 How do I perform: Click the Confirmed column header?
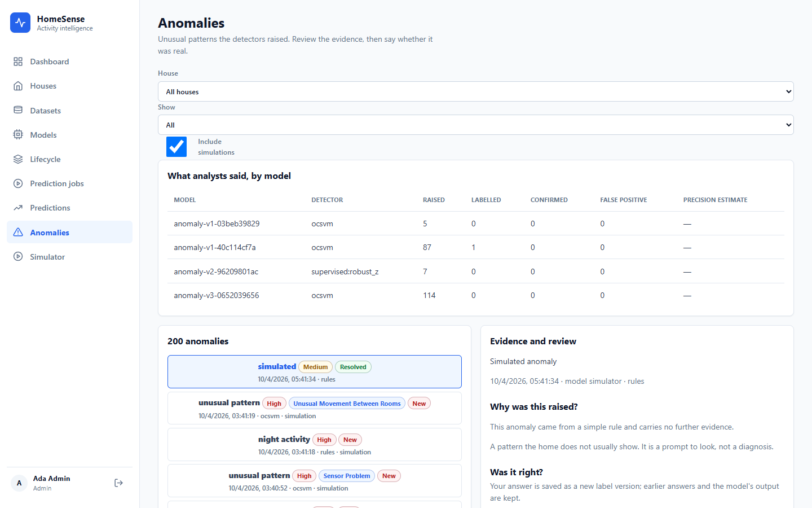click(x=549, y=200)
